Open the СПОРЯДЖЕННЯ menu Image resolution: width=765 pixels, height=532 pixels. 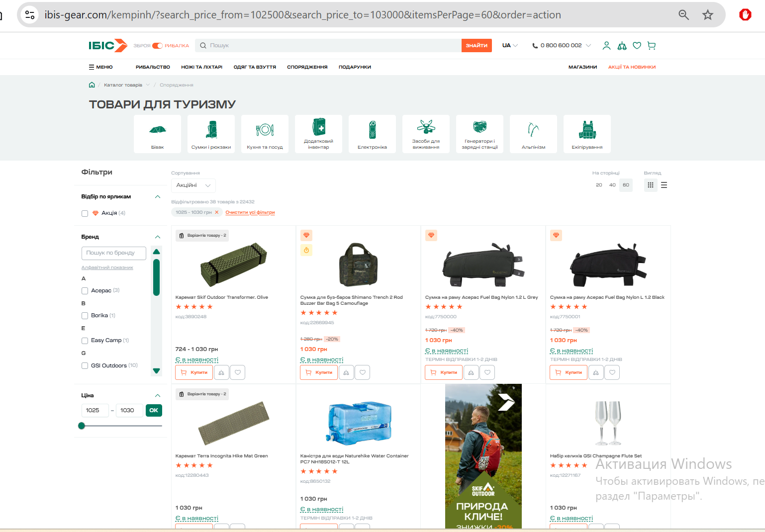[x=307, y=67]
